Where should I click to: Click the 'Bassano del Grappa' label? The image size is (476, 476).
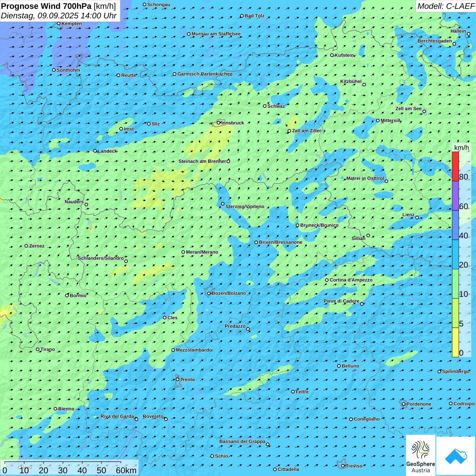pos(242,441)
